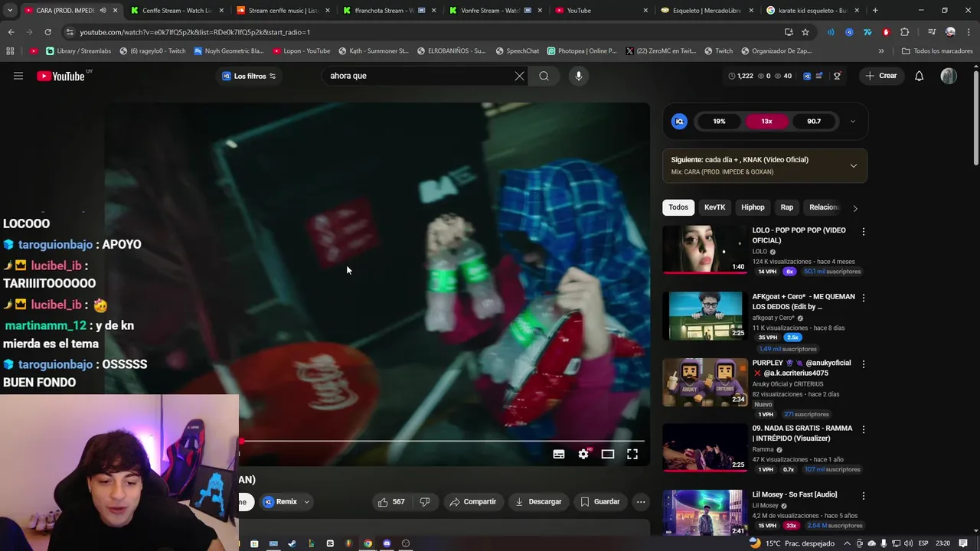Switch to Cenffe Stream browser tab
The image size is (980, 551).
coord(176,10)
